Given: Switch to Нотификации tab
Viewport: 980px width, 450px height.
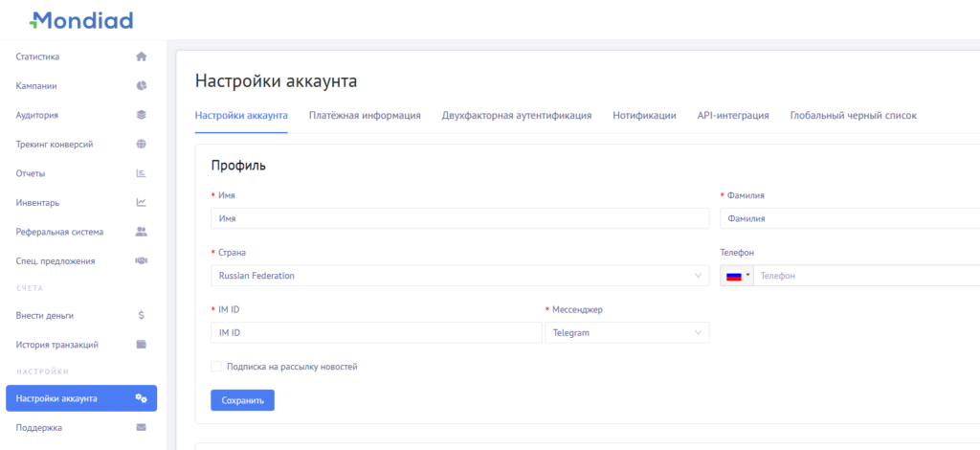Looking at the screenshot, I should (644, 116).
